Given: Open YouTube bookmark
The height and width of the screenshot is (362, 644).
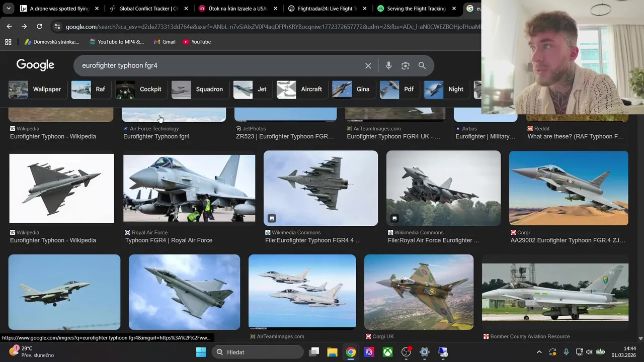Looking at the screenshot, I should (197, 42).
